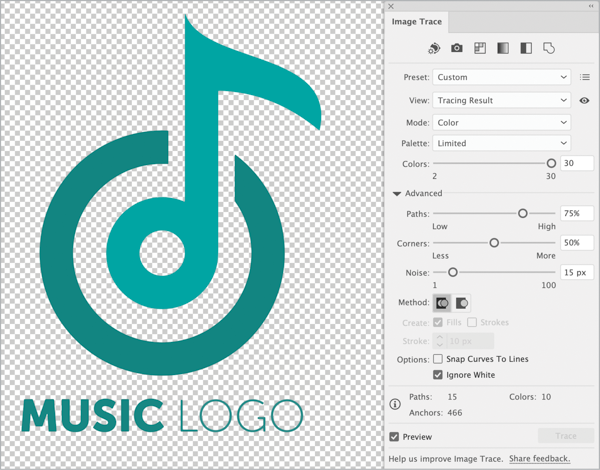Click the MUSIC text in the logo
The width and height of the screenshot is (600, 470).
coord(93,416)
